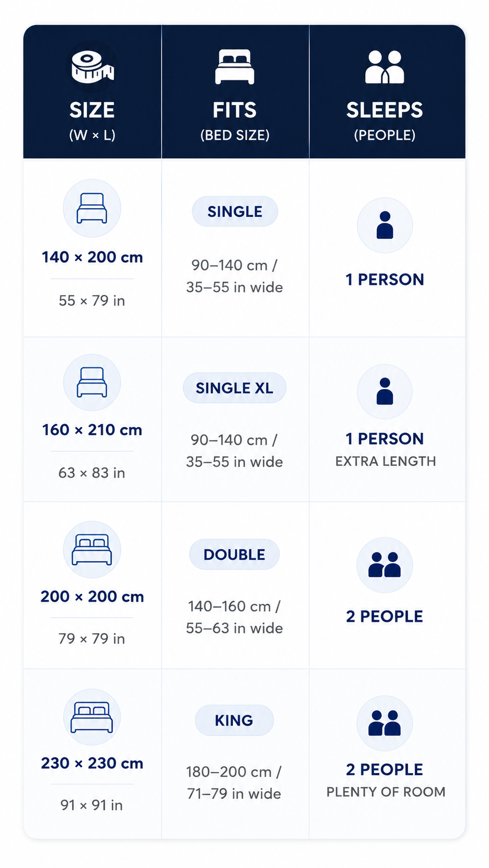The height and width of the screenshot is (868, 489).
Task: Choose the SINGLE XL bed size pill
Action: pos(234,388)
